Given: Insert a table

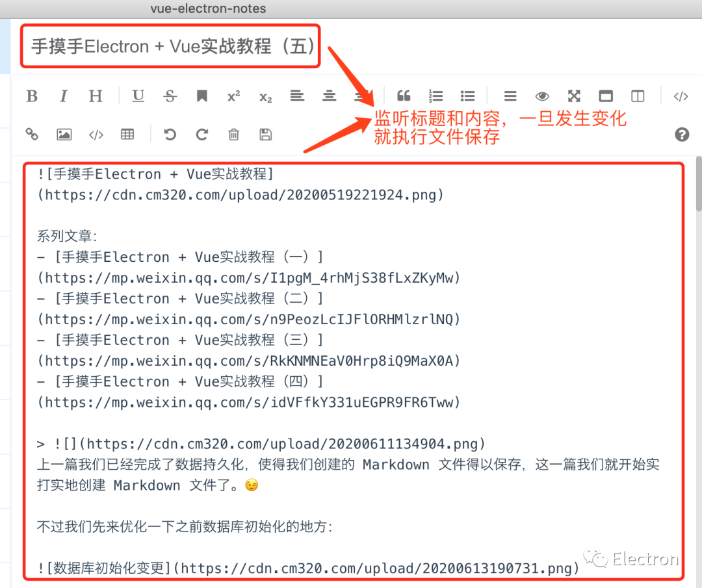Looking at the screenshot, I should click(127, 134).
